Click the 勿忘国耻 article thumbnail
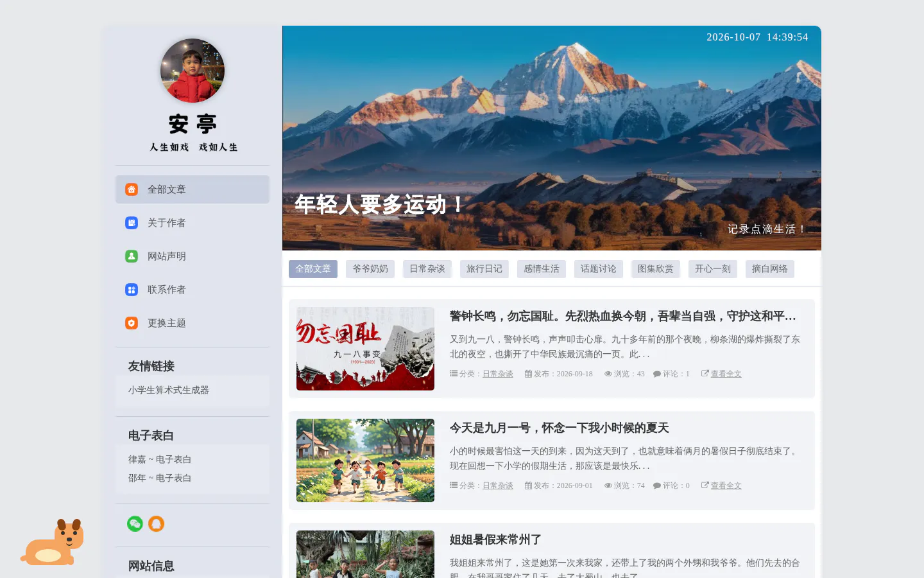This screenshot has width=924, height=578. 365,349
